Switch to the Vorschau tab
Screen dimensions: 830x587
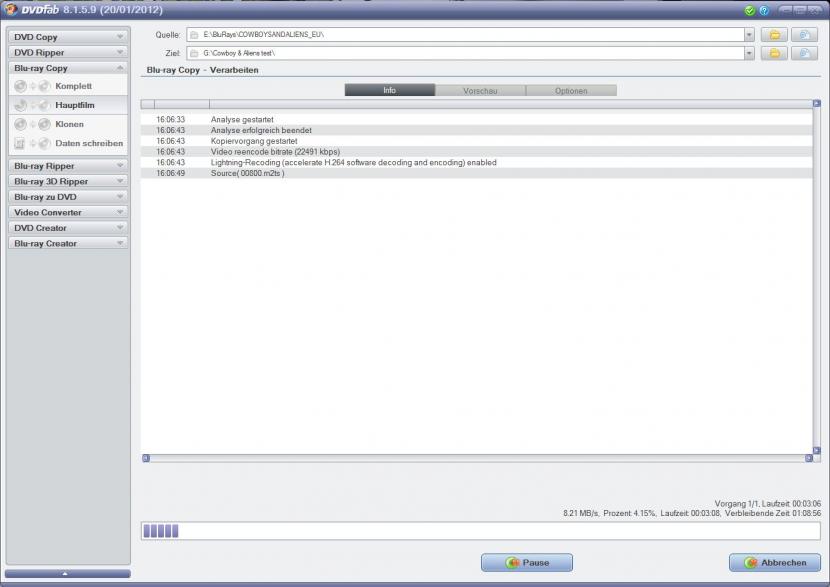coord(480,91)
